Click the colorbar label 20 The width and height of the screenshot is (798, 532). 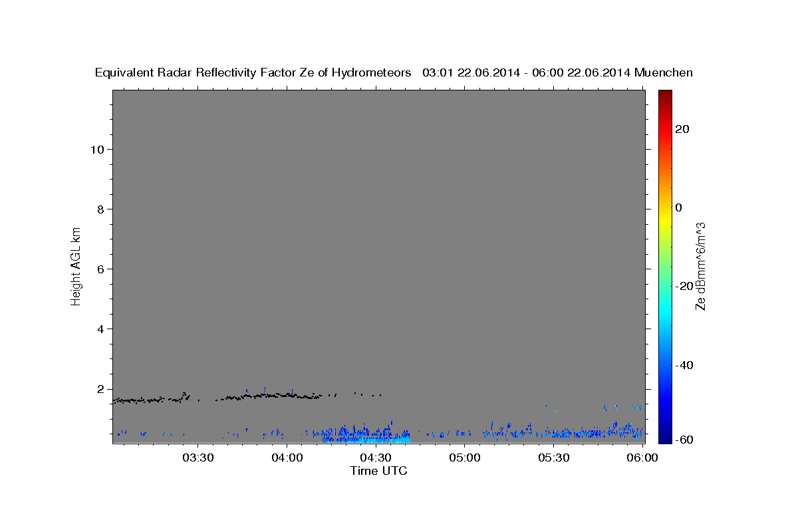[x=682, y=129]
